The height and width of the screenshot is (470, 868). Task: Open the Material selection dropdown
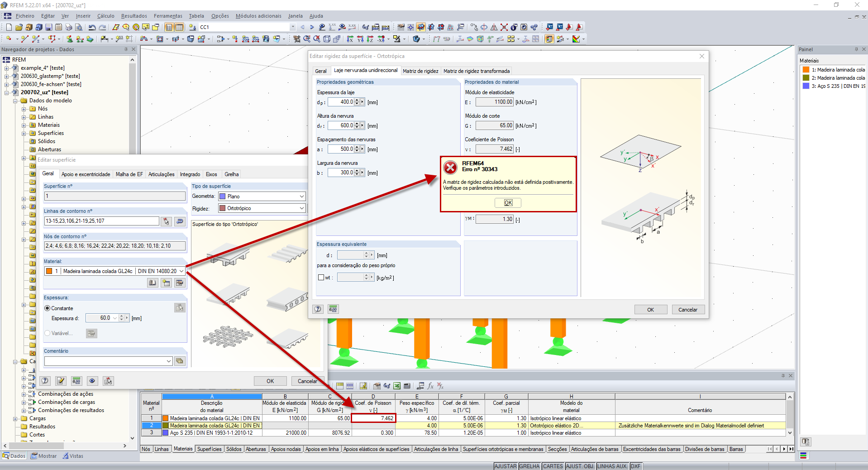181,271
